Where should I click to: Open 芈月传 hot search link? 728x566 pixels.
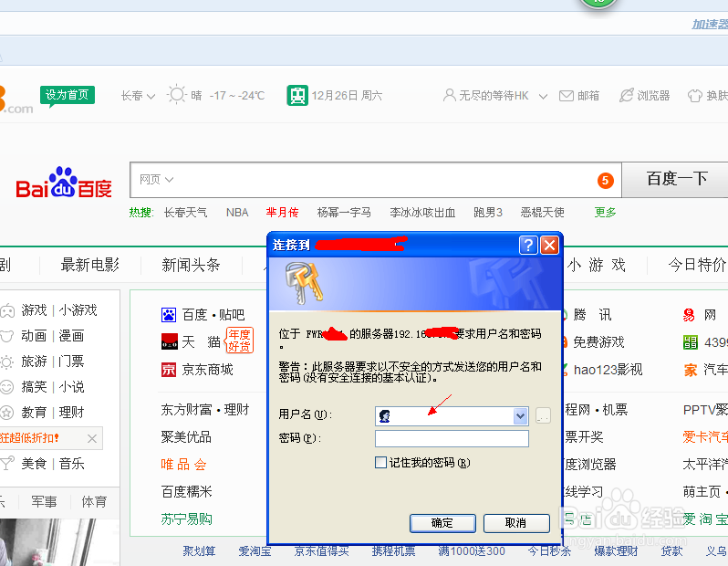click(x=282, y=213)
